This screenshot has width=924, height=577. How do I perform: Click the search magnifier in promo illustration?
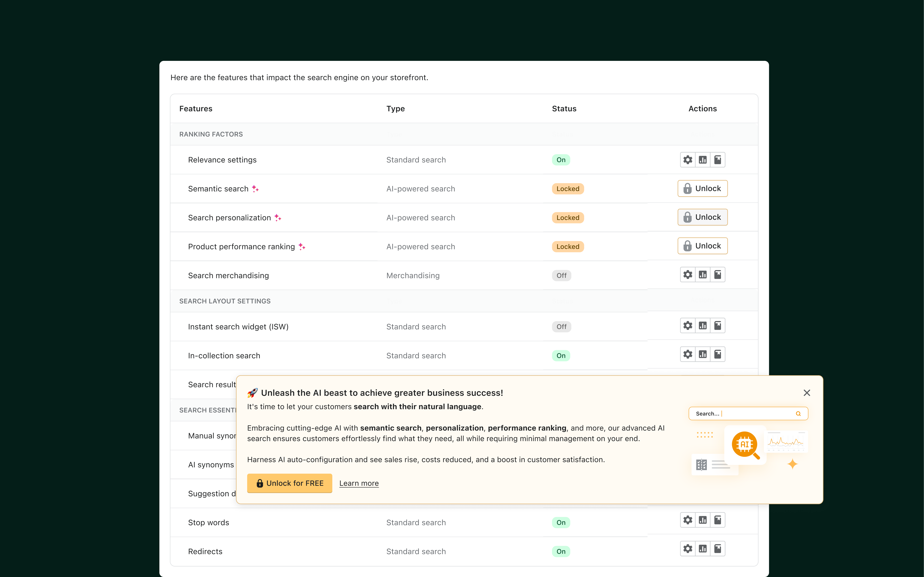pos(798,414)
